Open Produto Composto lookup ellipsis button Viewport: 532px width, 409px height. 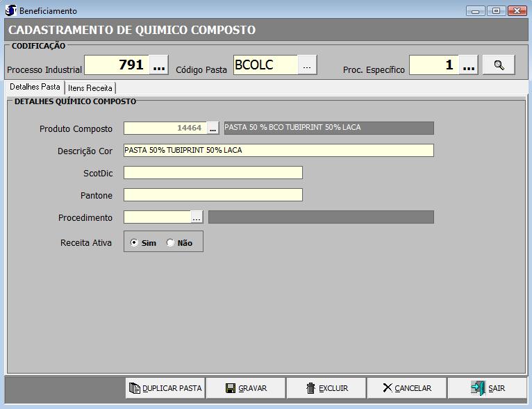[x=213, y=128]
